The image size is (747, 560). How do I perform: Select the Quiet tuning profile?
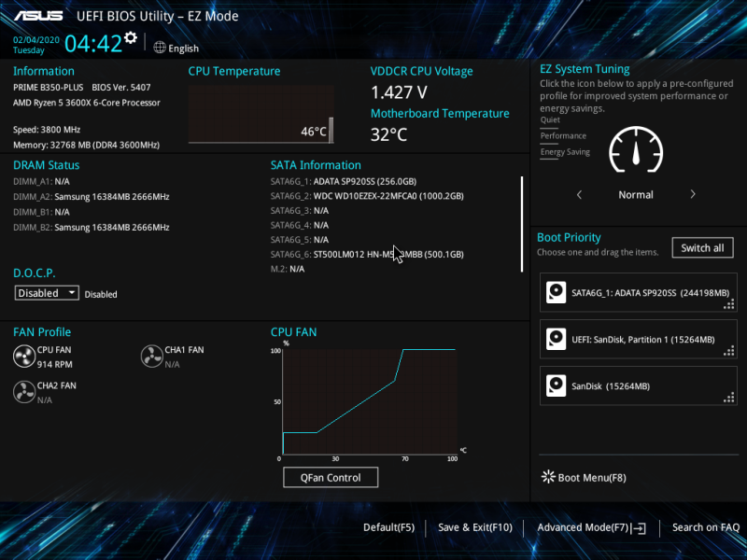pos(550,120)
